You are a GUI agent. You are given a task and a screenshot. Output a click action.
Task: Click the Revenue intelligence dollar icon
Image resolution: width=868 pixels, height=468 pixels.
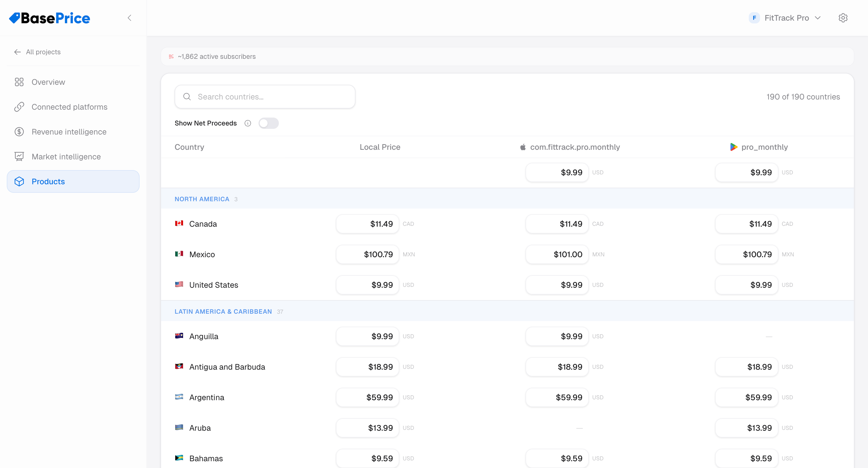coord(19,132)
